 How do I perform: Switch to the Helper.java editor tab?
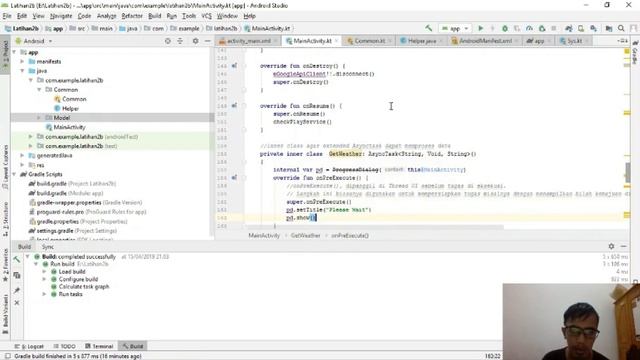pos(422,41)
